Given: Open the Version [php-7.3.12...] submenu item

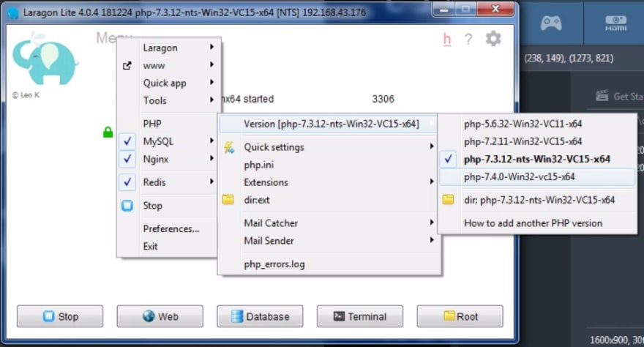Looking at the screenshot, I should [328, 124].
